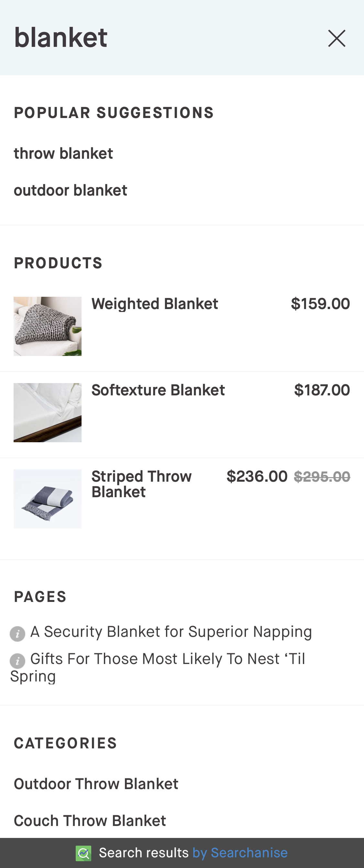The image size is (364, 868).
Task: Open 'Gifts For Those Most Likely' page
Action: pyautogui.click(x=168, y=659)
